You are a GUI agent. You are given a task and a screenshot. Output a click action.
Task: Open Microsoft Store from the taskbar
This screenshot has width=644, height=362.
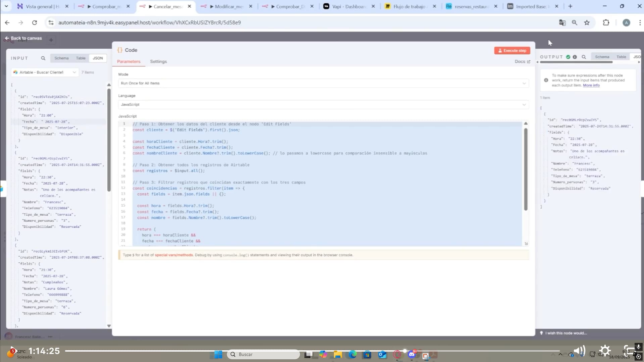(x=367, y=354)
